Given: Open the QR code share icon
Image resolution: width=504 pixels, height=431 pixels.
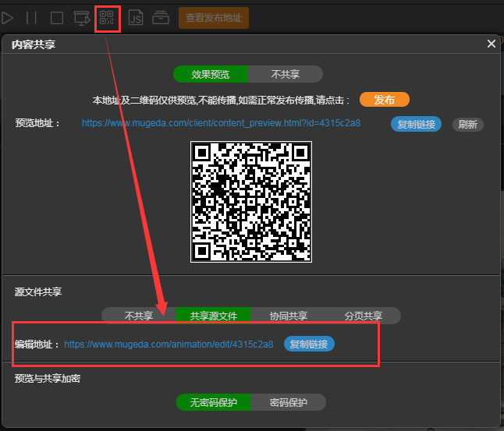Looking at the screenshot, I should click(107, 18).
